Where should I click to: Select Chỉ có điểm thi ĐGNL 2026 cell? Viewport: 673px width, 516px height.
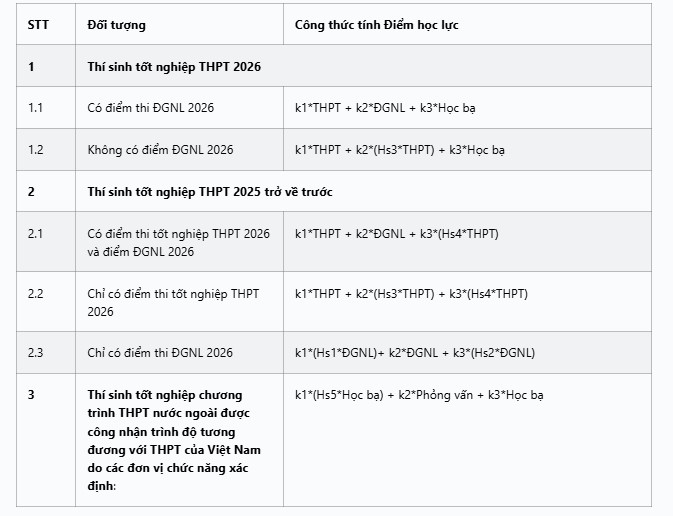[x=160, y=353]
